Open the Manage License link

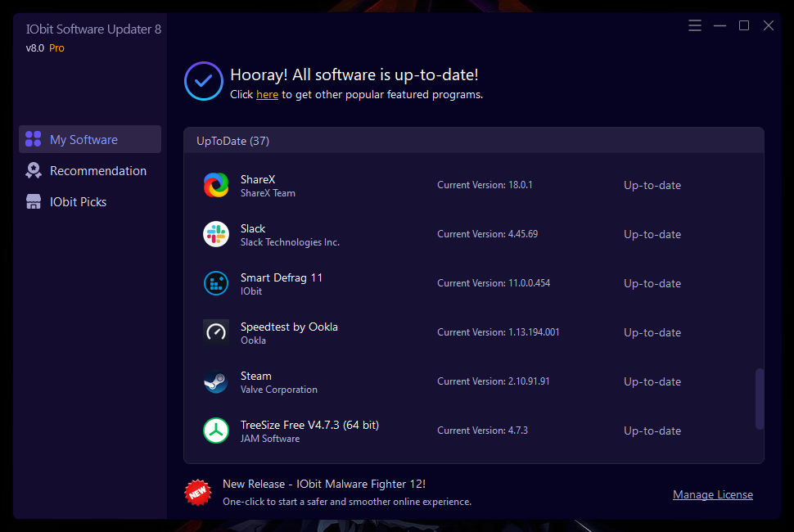(x=712, y=494)
